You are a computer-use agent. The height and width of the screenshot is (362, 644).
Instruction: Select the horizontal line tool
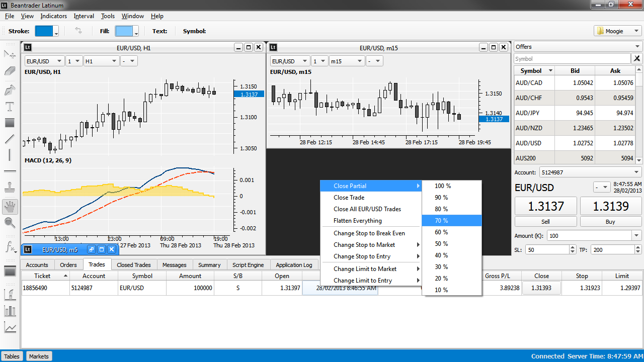point(10,171)
